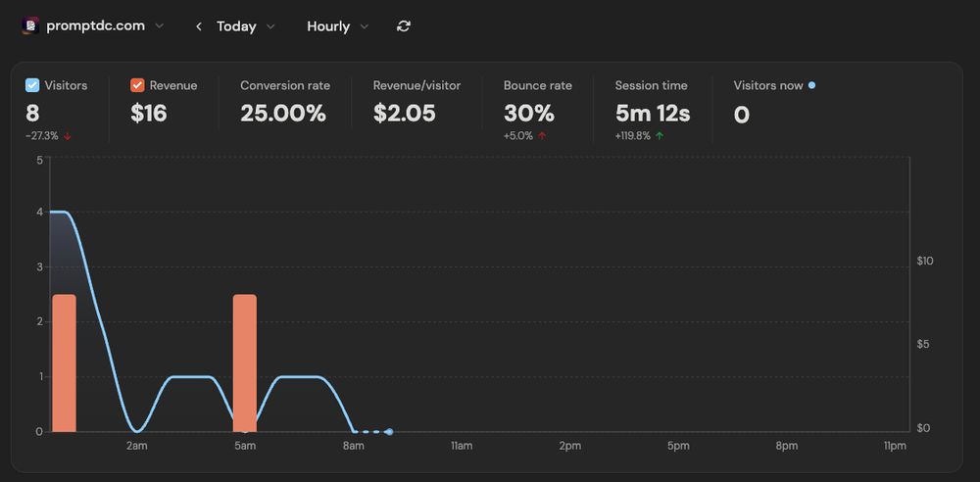Image resolution: width=980 pixels, height=482 pixels.
Task: Click the red up arrow under Bounce rate
Action: 542,135
